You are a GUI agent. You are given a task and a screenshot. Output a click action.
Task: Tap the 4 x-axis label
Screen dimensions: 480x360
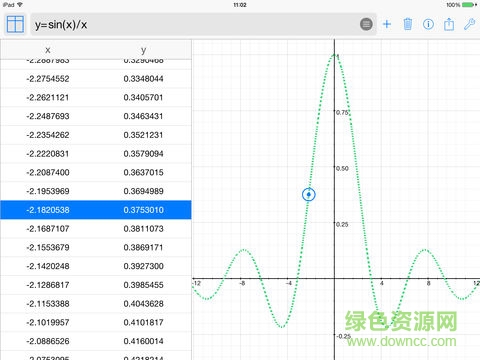[x=382, y=283]
